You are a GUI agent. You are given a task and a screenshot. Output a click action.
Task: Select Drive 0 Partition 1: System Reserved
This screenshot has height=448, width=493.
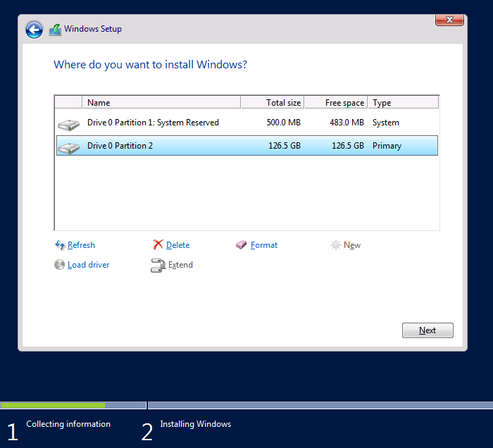tap(246, 123)
